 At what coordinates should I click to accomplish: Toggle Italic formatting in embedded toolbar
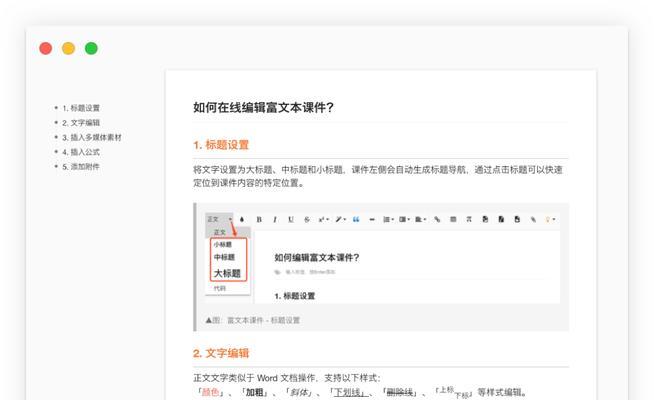275,219
